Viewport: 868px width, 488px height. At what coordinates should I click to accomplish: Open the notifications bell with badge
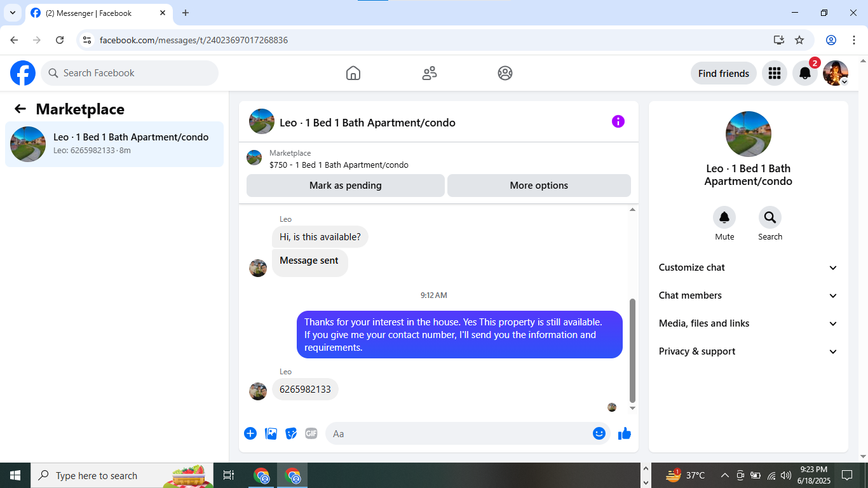point(805,73)
